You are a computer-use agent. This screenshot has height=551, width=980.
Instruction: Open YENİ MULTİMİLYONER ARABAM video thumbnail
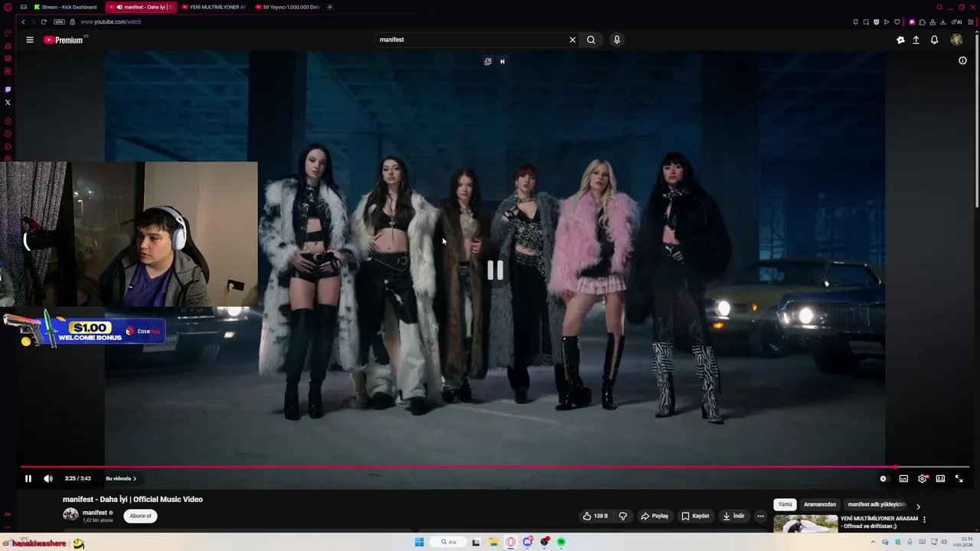click(805, 523)
